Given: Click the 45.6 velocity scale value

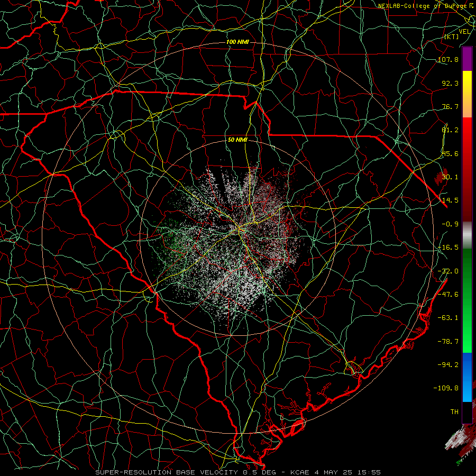Looking at the screenshot, I should [450, 153].
